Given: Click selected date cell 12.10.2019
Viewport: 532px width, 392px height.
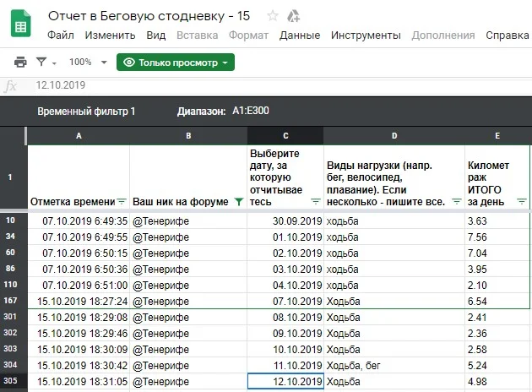Looking at the screenshot, I should tap(285, 382).
